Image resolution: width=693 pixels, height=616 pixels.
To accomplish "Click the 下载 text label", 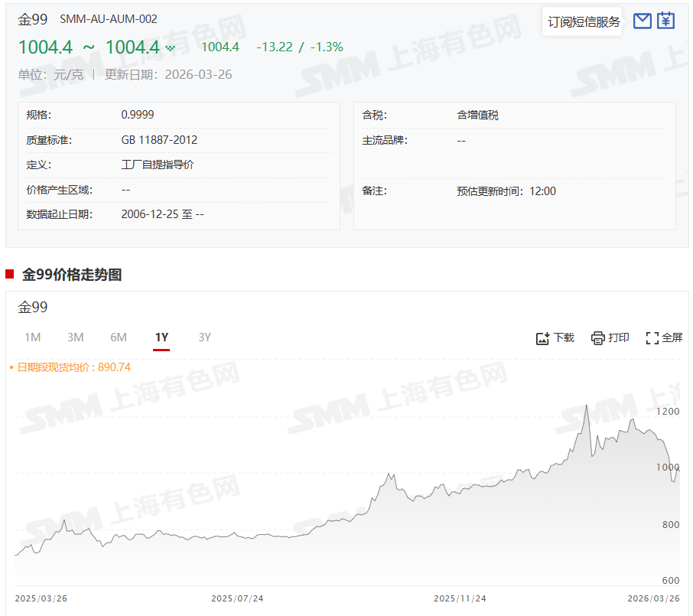I will [564, 337].
